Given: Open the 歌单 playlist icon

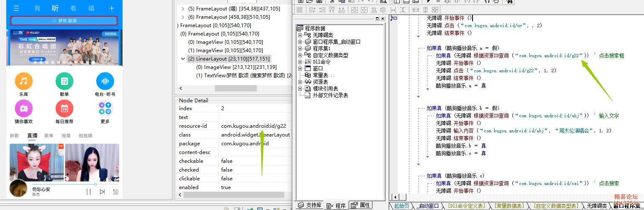Looking at the screenshot, I should click(x=64, y=81).
